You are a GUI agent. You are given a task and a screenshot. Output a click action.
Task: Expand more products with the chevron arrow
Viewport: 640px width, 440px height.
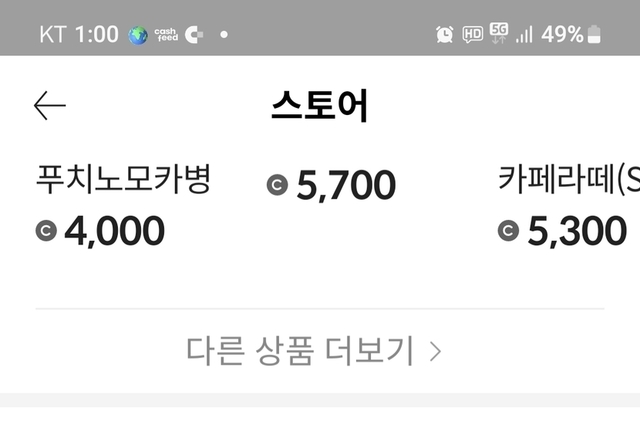[435, 351]
